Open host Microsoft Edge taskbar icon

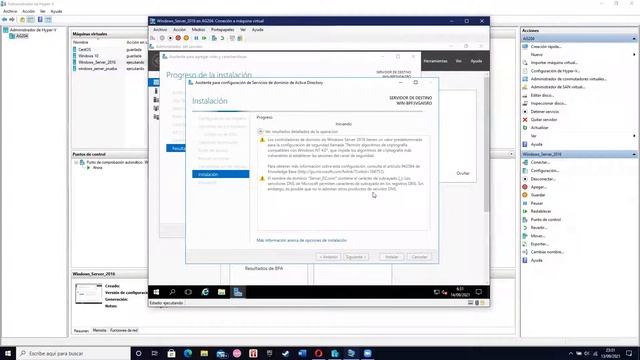click(x=188, y=353)
